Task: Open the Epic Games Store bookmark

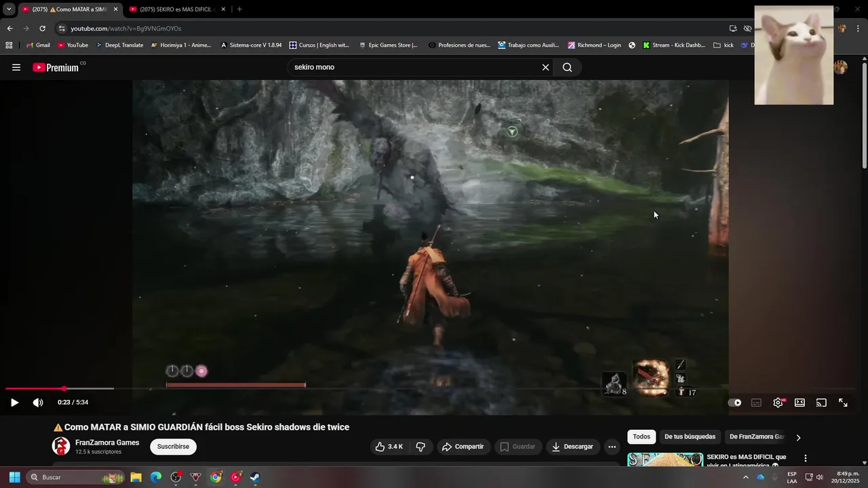Action: tap(388, 45)
